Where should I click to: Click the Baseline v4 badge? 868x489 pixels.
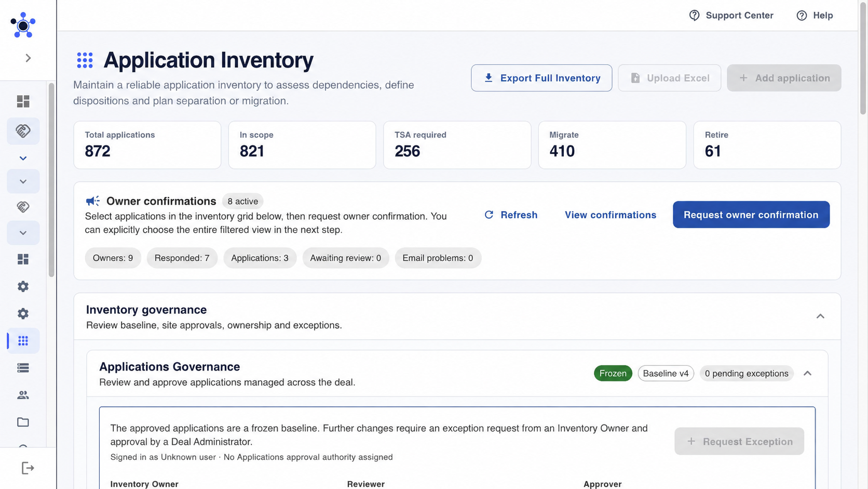click(x=666, y=373)
